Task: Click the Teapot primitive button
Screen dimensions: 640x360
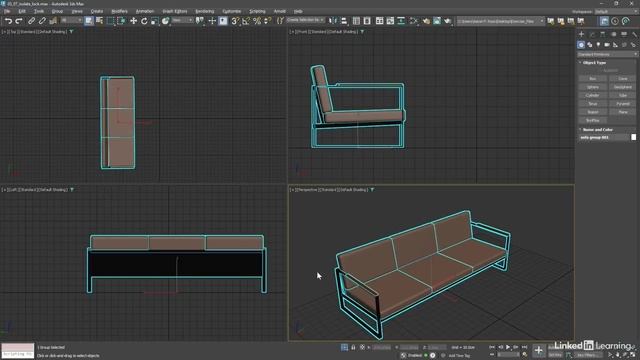Action: pos(592,112)
